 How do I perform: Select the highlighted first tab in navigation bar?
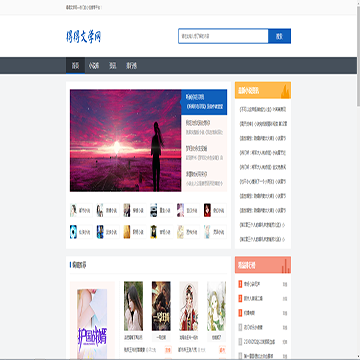[x=75, y=66]
